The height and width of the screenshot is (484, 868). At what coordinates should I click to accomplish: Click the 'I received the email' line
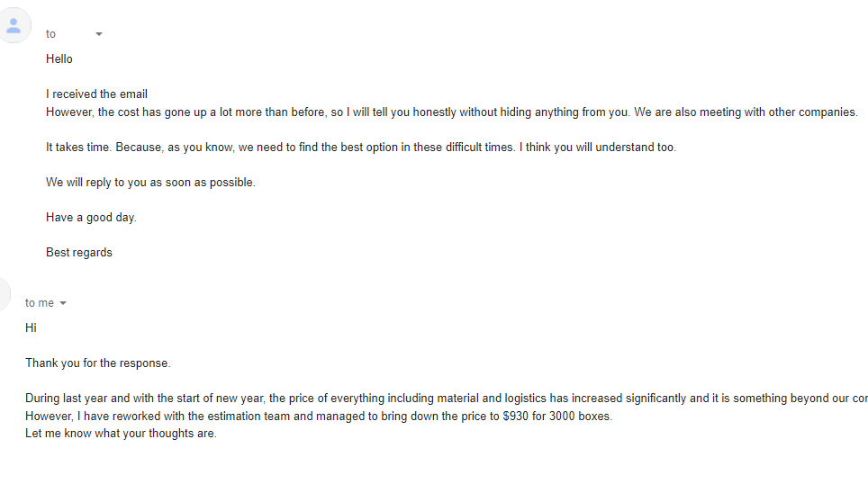97,94
